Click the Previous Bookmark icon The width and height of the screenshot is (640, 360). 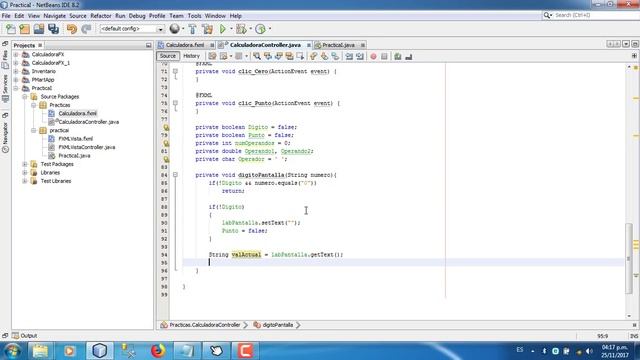click(x=313, y=56)
